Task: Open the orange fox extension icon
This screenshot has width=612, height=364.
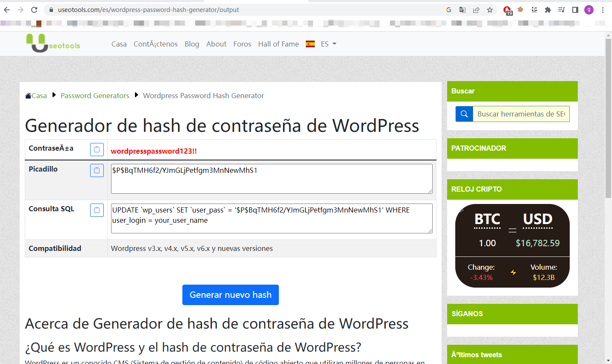Action: pyautogui.click(x=520, y=9)
